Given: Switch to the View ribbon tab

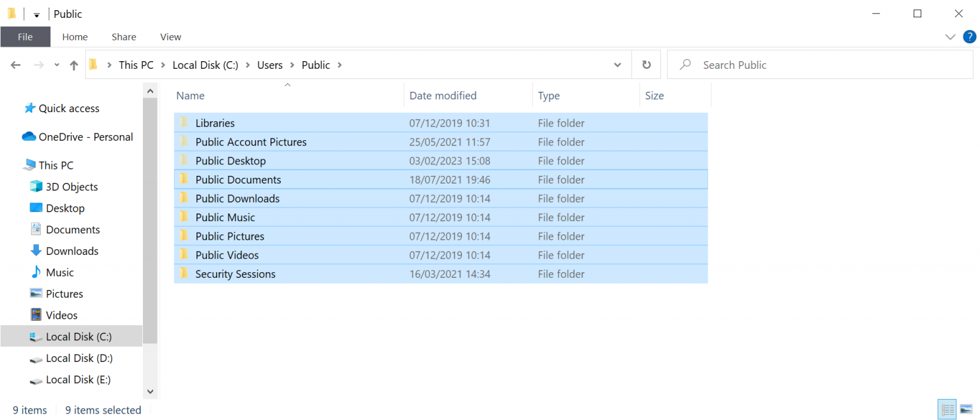Looking at the screenshot, I should pyautogui.click(x=170, y=36).
